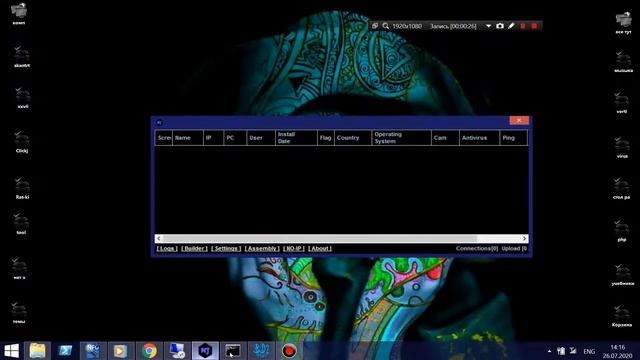640x360 pixels.
Task: Open the Settings menu item
Action: (x=226, y=248)
